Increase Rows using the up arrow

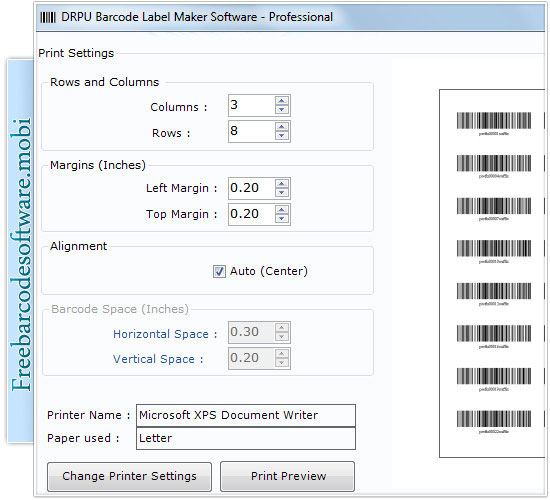pos(282,127)
